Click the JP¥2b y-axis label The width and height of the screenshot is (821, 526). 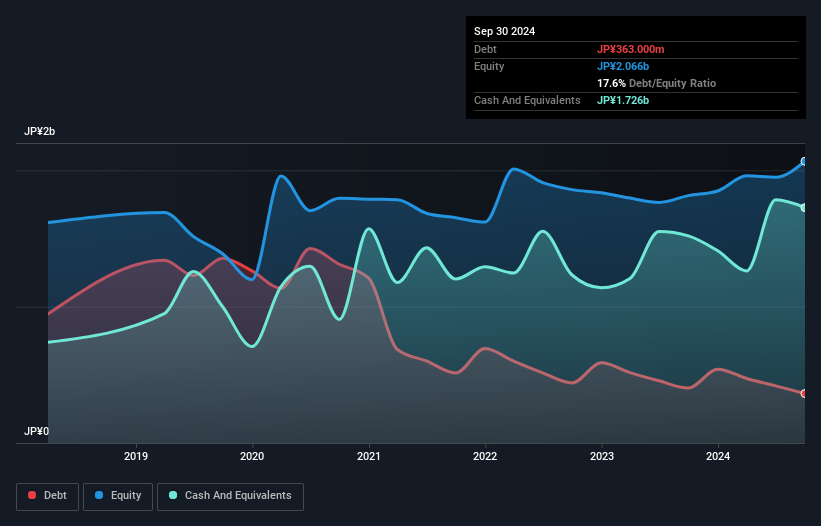pyautogui.click(x=39, y=131)
